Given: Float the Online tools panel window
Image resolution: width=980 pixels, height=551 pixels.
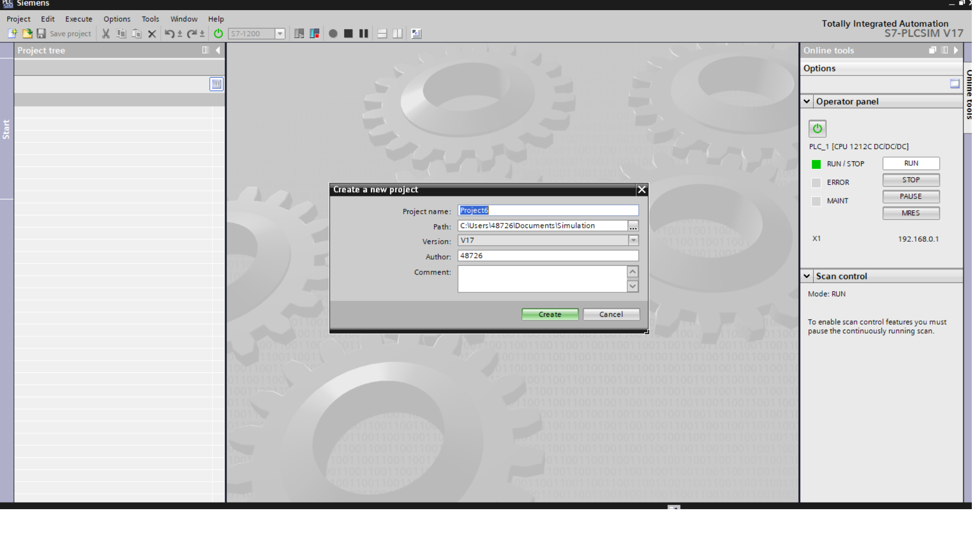Looking at the screenshot, I should click(933, 50).
